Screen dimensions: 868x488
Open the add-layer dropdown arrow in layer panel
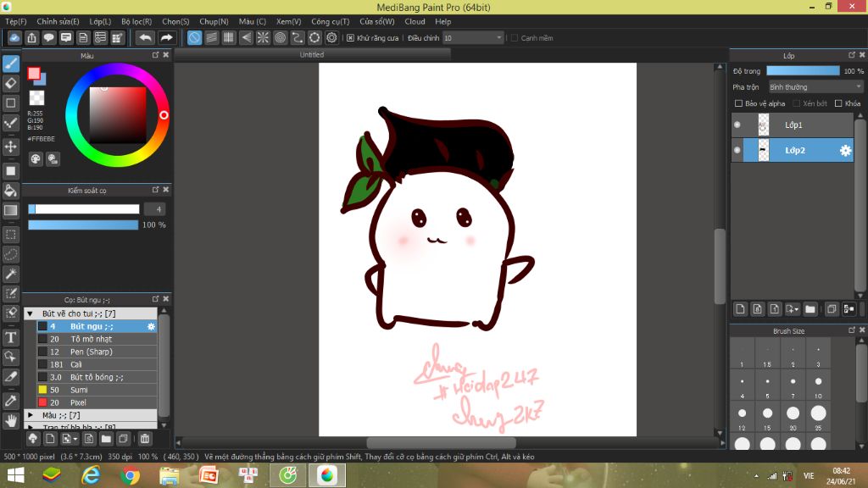(793, 309)
